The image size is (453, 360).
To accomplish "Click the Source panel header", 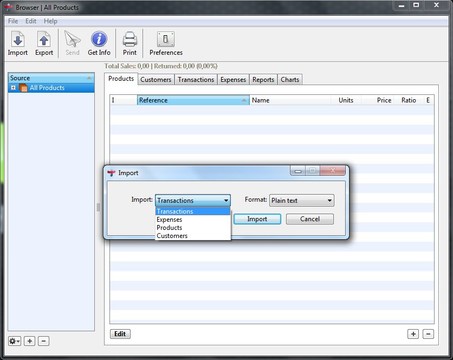I will 51,78.
